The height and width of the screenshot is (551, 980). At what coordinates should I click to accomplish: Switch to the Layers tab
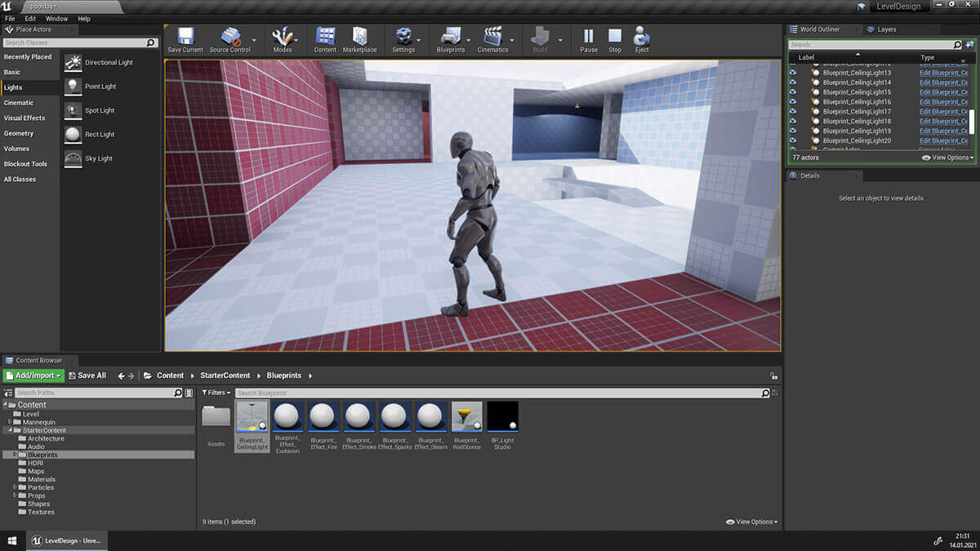(886, 29)
